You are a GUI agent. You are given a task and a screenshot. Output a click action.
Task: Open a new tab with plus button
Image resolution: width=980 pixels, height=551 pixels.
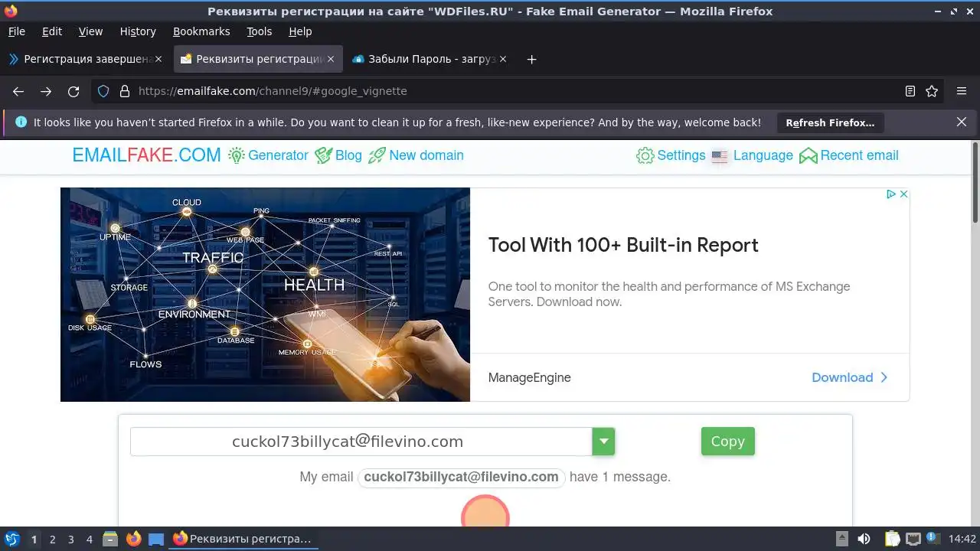pyautogui.click(x=532, y=59)
